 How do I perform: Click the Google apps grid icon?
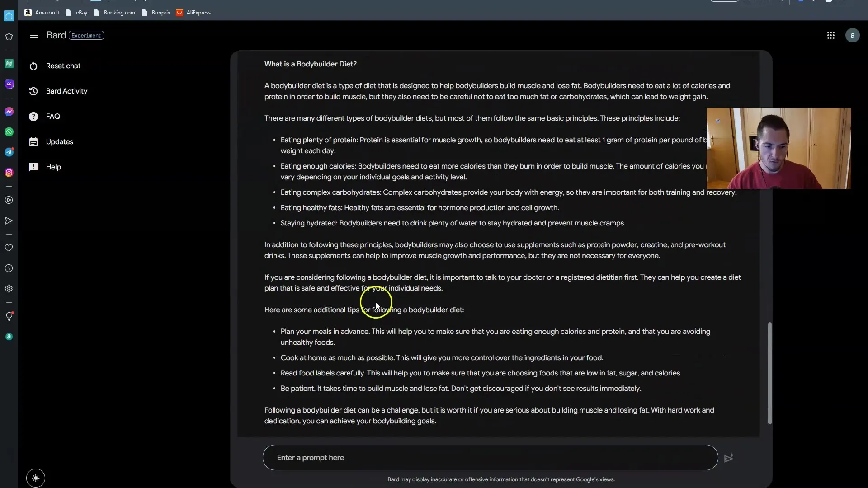tap(830, 34)
